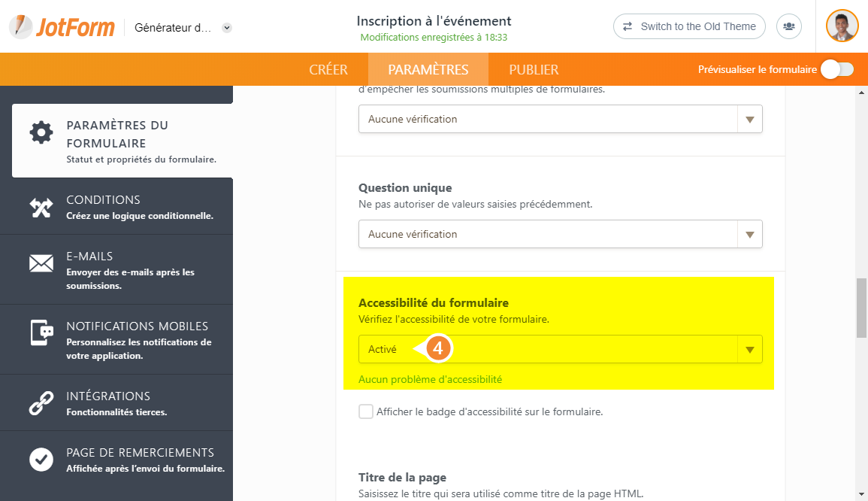Viewport: 868px width, 501px height.
Task: Click the Générateur de formulaire label
Action: [173, 28]
